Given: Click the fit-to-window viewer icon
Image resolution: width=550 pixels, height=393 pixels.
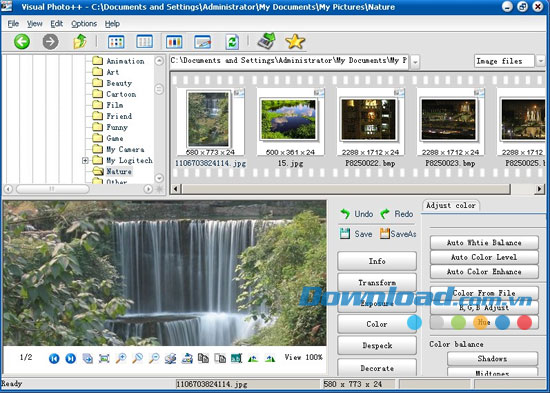Looking at the screenshot, I should (104, 358).
